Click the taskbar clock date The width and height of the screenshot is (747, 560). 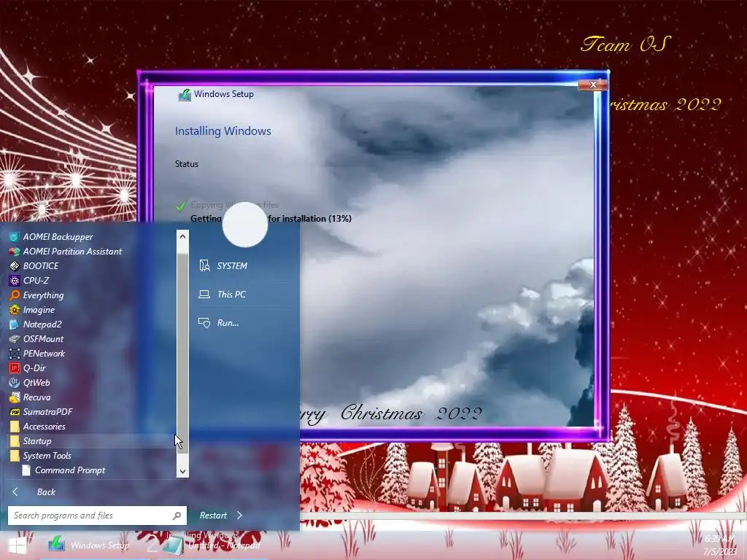coord(720,551)
